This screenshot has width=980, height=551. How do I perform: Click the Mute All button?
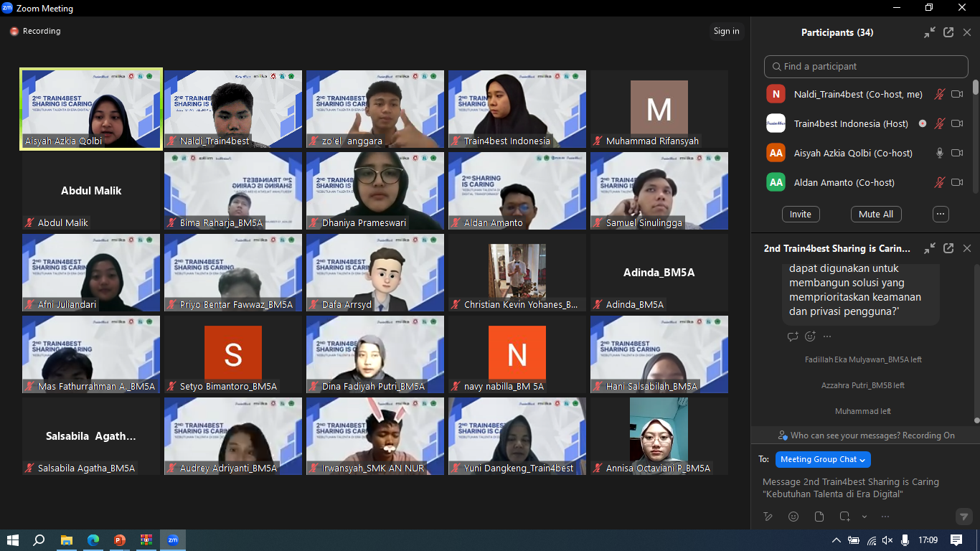876,214
